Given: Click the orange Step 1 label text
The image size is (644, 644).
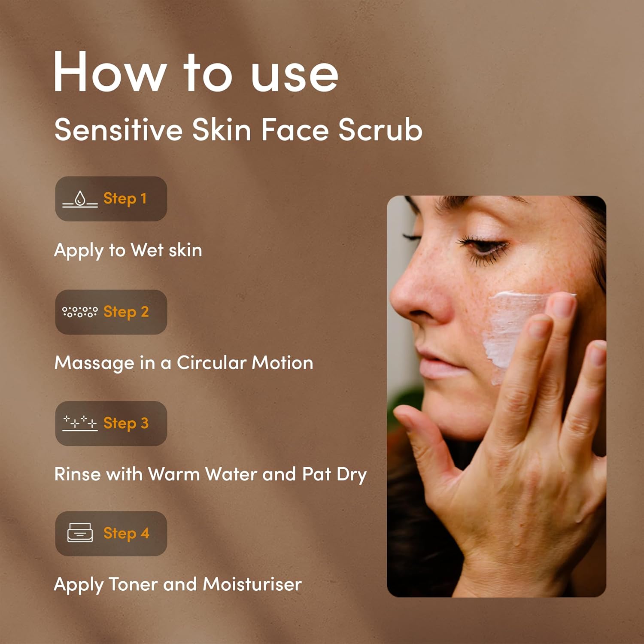Looking at the screenshot, I should (125, 199).
